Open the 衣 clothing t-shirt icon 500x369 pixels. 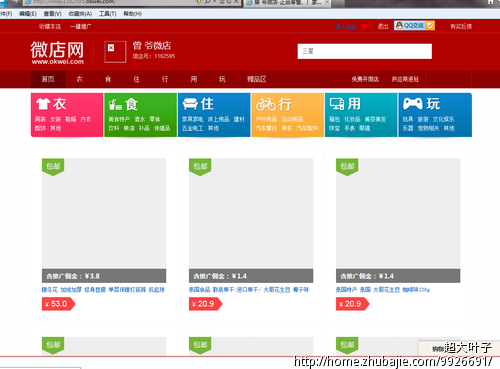(43, 104)
